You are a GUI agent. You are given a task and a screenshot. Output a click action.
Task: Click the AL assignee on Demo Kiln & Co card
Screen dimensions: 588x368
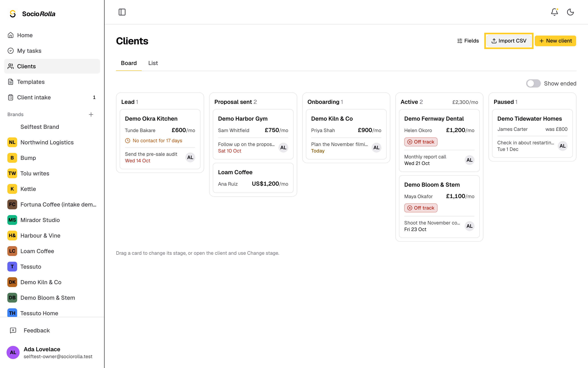click(376, 147)
